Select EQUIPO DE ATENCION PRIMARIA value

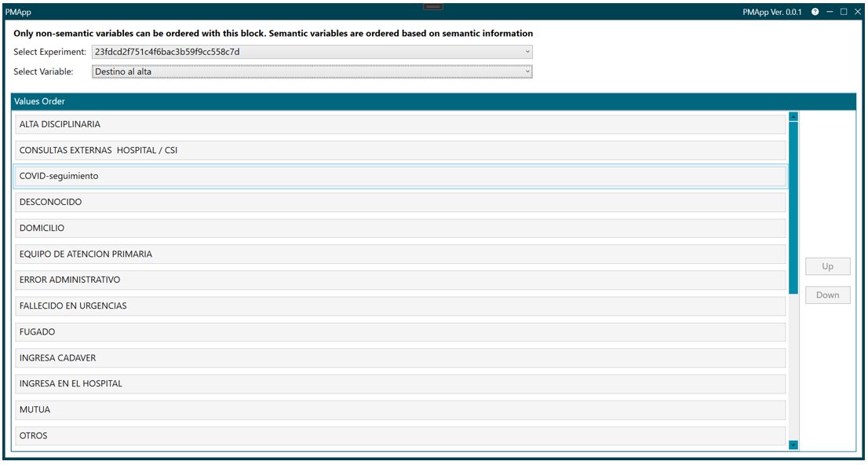coord(400,254)
